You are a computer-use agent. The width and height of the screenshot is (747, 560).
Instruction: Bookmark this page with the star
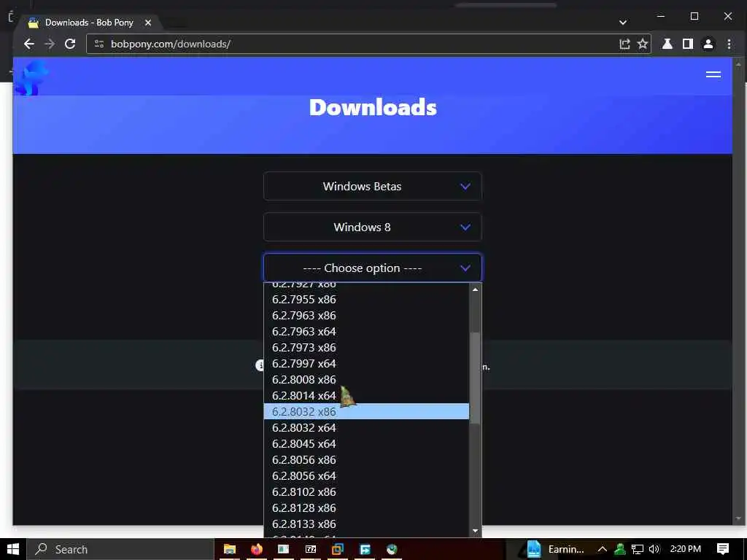pyautogui.click(x=643, y=44)
